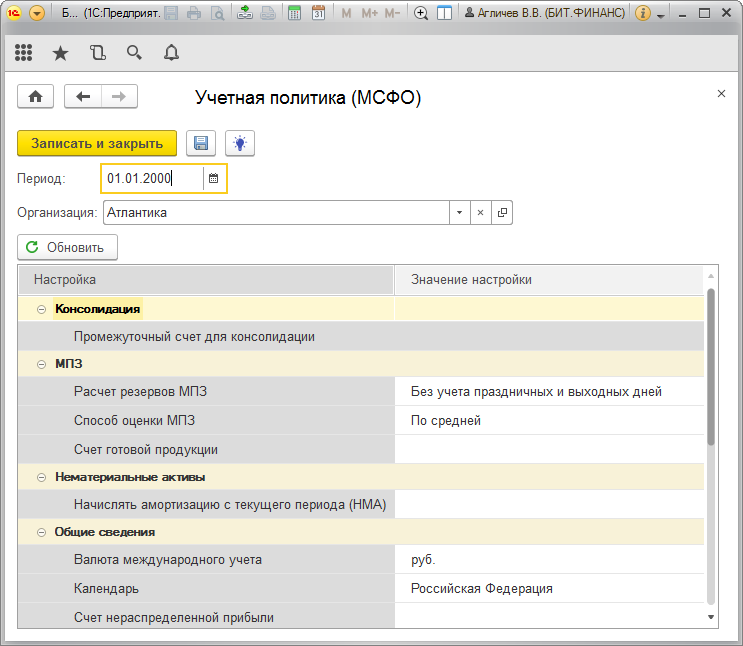Click Записать и закрыть button

click(97, 143)
